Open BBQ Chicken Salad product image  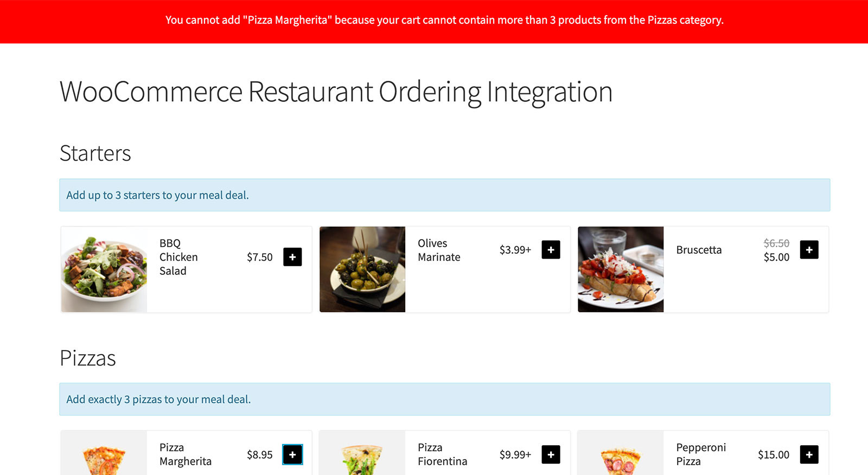point(104,269)
